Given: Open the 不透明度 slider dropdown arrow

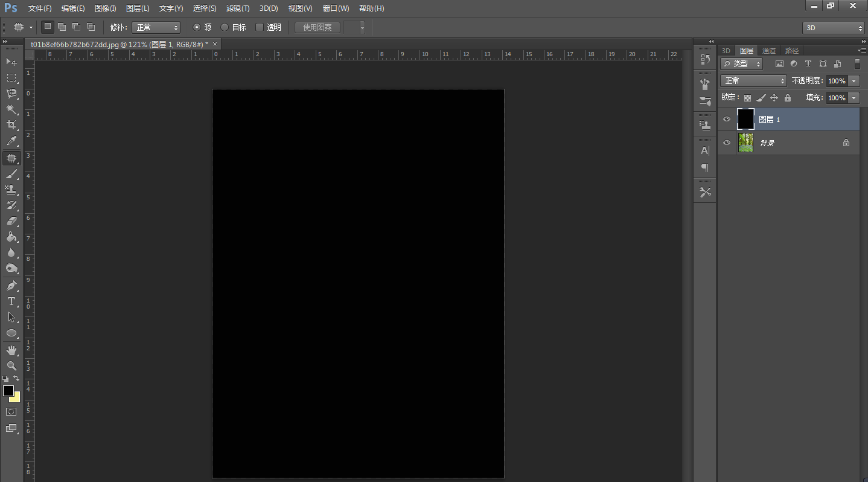Looking at the screenshot, I should tap(854, 81).
